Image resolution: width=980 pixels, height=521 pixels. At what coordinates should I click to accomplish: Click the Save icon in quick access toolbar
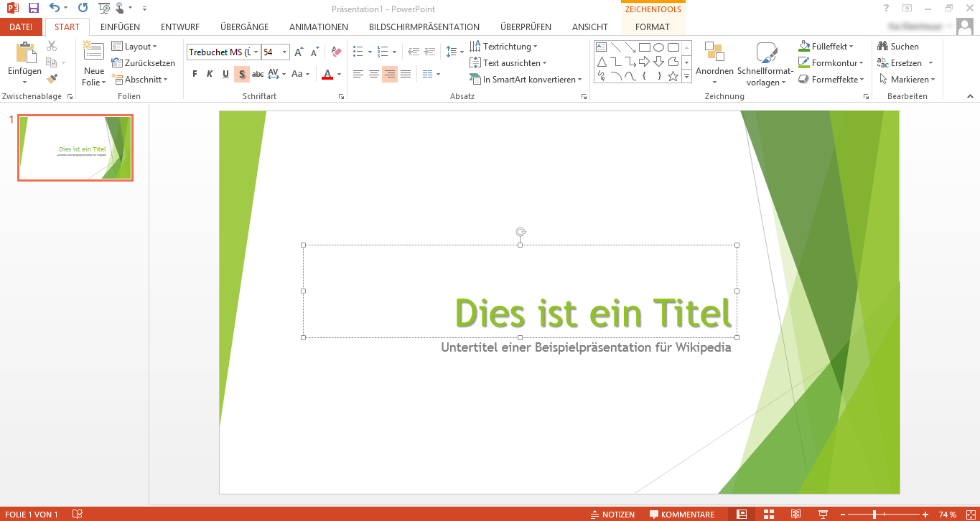[33, 9]
